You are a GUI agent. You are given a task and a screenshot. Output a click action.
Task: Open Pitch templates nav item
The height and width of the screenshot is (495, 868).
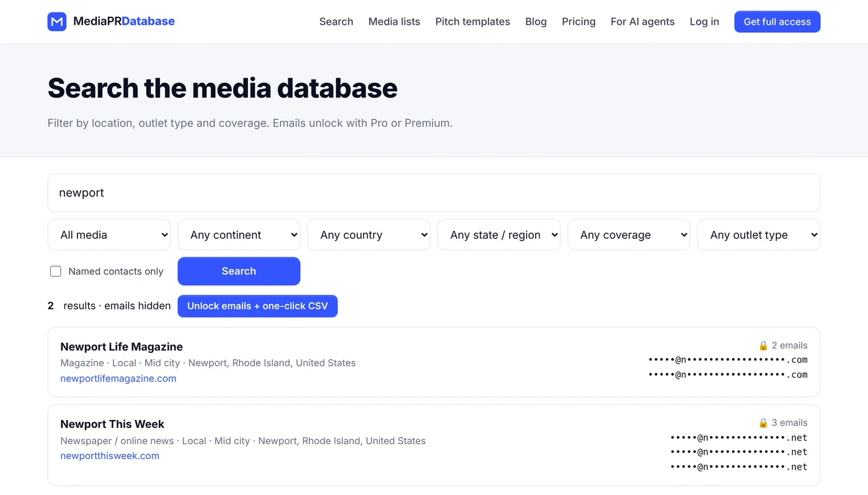(472, 22)
